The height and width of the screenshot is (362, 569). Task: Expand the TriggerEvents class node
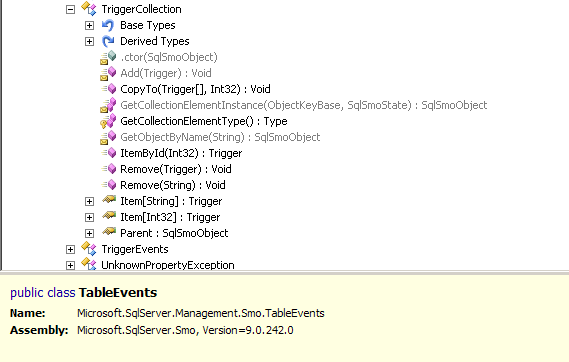(x=70, y=250)
